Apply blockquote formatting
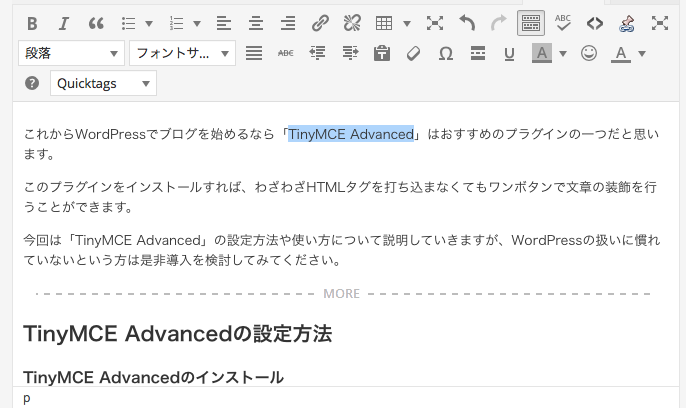This screenshot has height=408, width=686. coord(96,23)
